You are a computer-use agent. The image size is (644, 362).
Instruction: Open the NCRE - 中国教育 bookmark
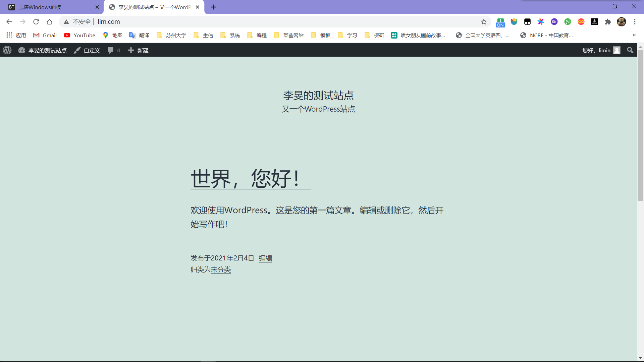[546, 35]
